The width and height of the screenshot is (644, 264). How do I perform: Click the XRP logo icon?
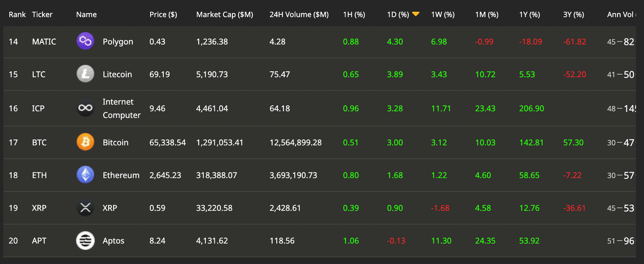[85, 208]
